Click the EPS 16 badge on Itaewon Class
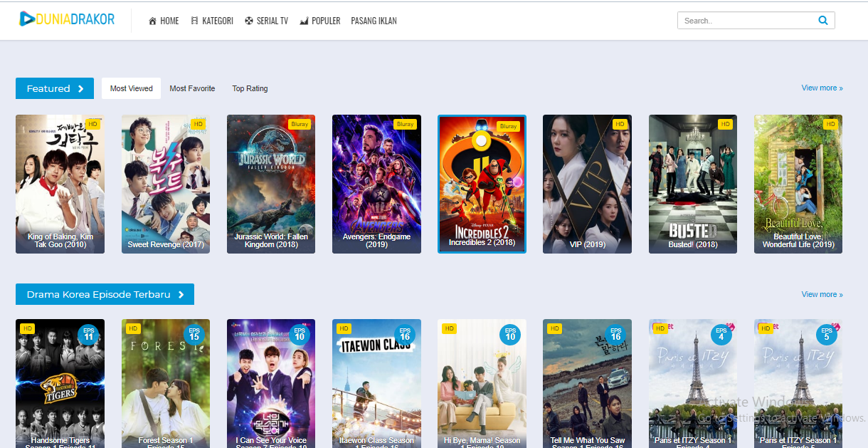This screenshot has height=448, width=868. [x=405, y=335]
